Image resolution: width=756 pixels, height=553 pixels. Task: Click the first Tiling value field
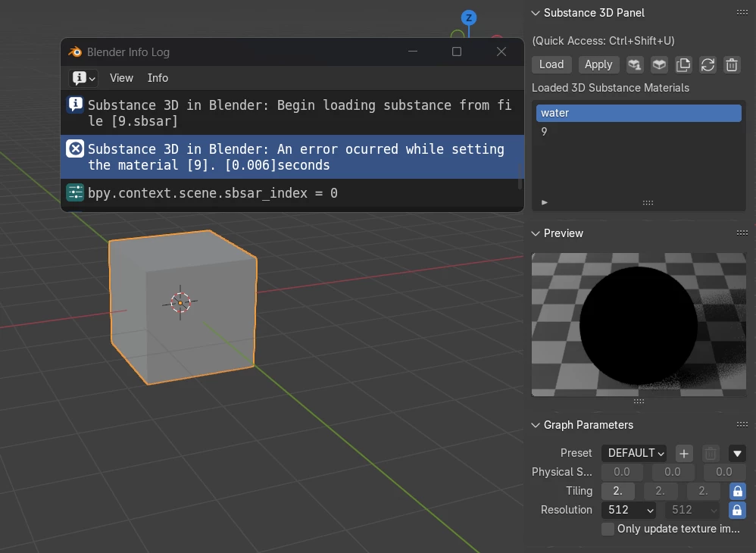click(x=618, y=491)
